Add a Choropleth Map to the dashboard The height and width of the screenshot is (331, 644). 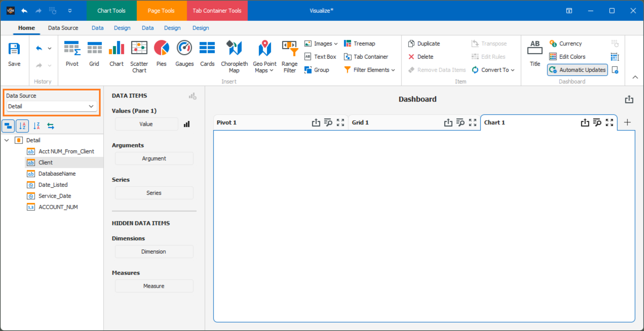[234, 56]
